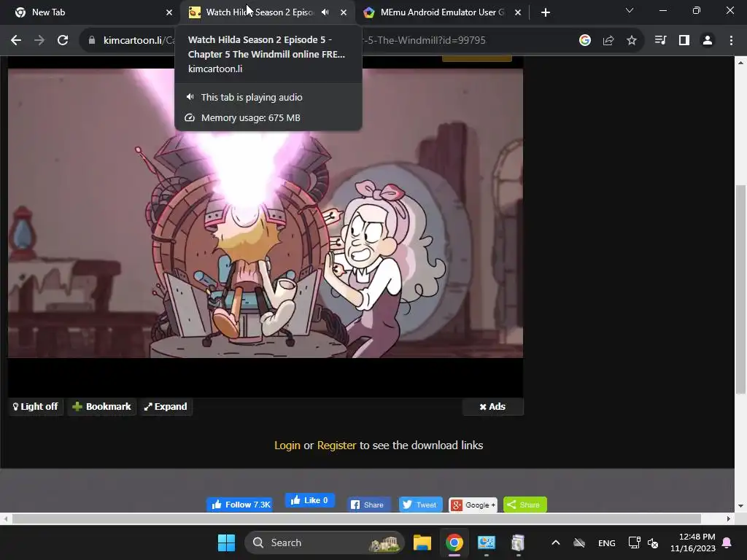Close the Watch Hilda Season 2 tab
747x560 pixels.
(x=344, y=12)
